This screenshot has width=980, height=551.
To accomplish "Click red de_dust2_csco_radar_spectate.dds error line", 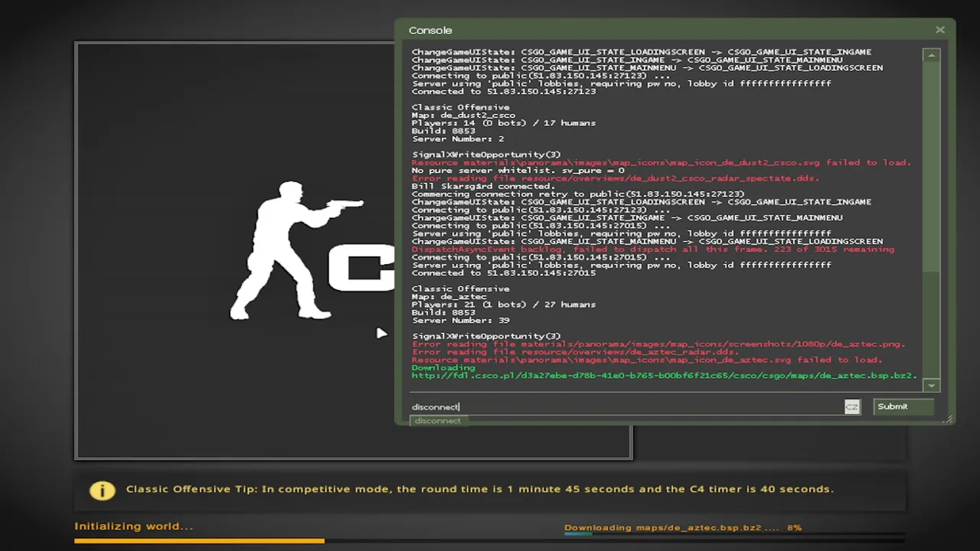I will tap(615, 178).
